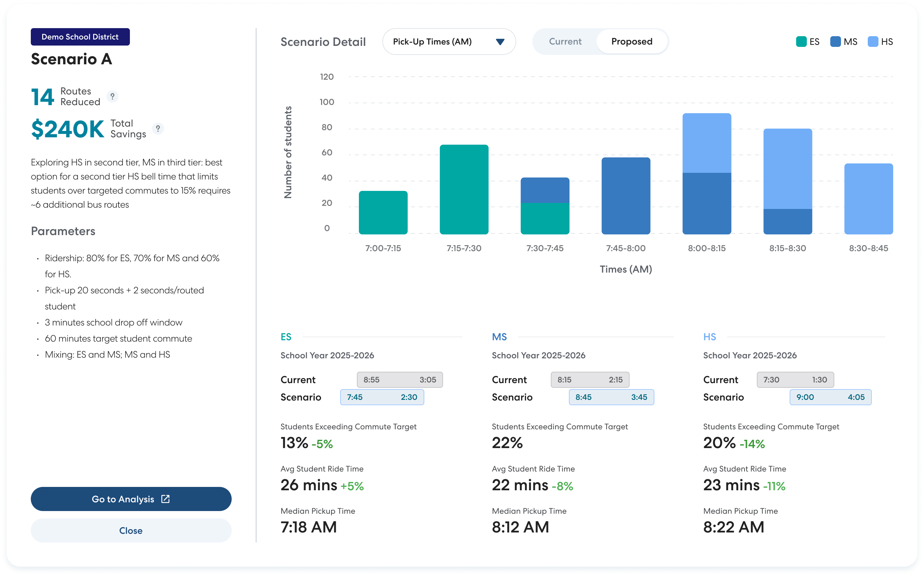
Task: Click the HS scenario bell time 9:00–4:05
Action: click(830, 397)
